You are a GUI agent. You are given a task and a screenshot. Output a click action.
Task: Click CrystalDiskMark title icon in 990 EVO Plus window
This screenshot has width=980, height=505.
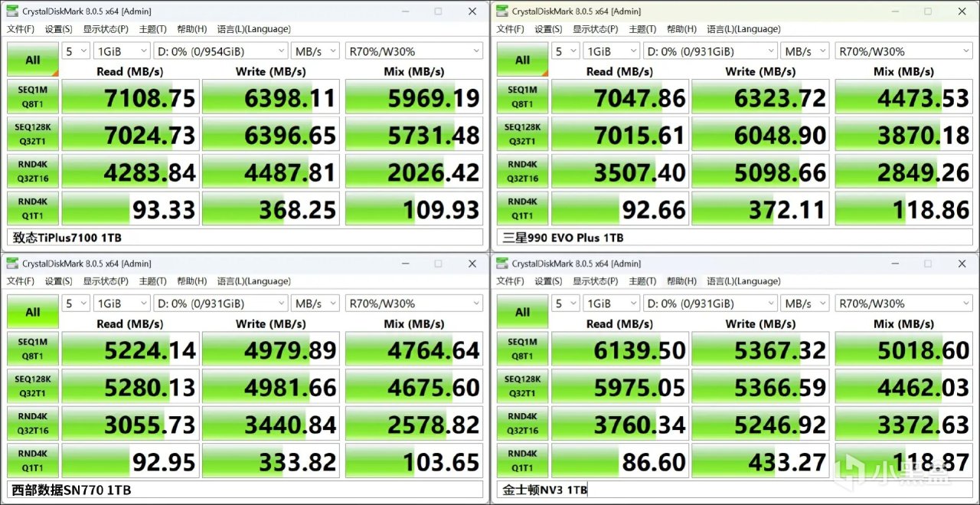(502, 11)
